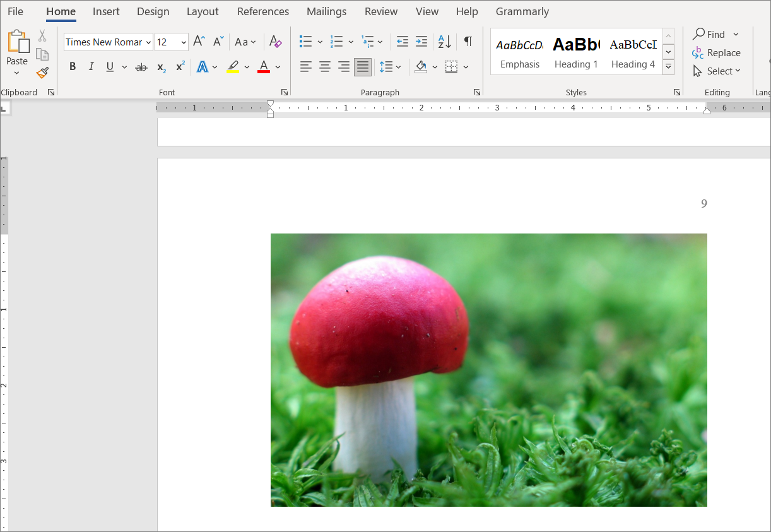Toggle Bold formatting
Image resolution: width=771 pixels, height=532 pixels.
(x=73, y=67)
